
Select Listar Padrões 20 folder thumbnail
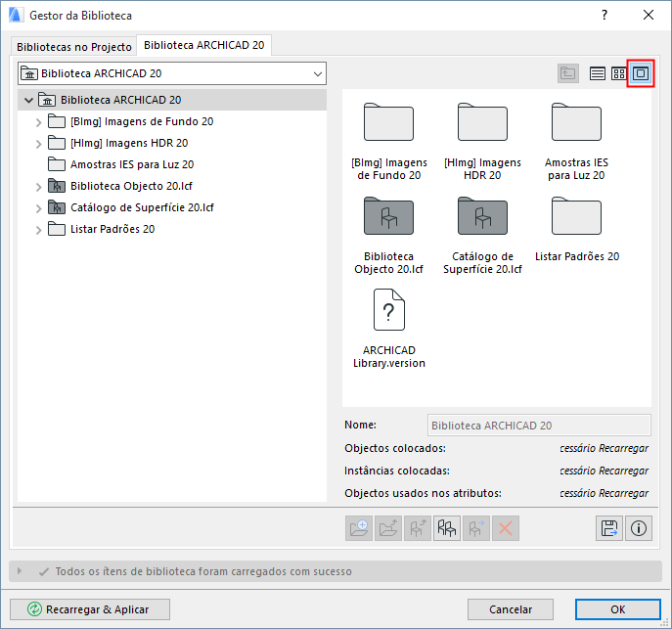click(576, 229)
